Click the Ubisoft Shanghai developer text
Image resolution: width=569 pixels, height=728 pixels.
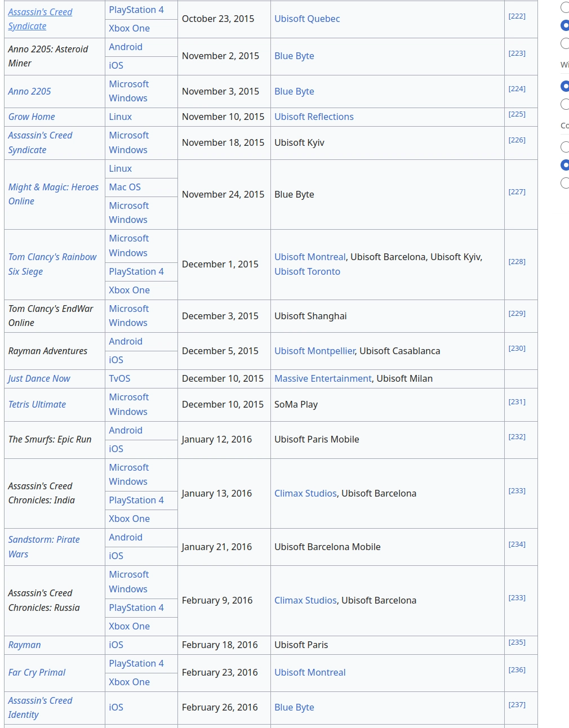pos(310,316)
